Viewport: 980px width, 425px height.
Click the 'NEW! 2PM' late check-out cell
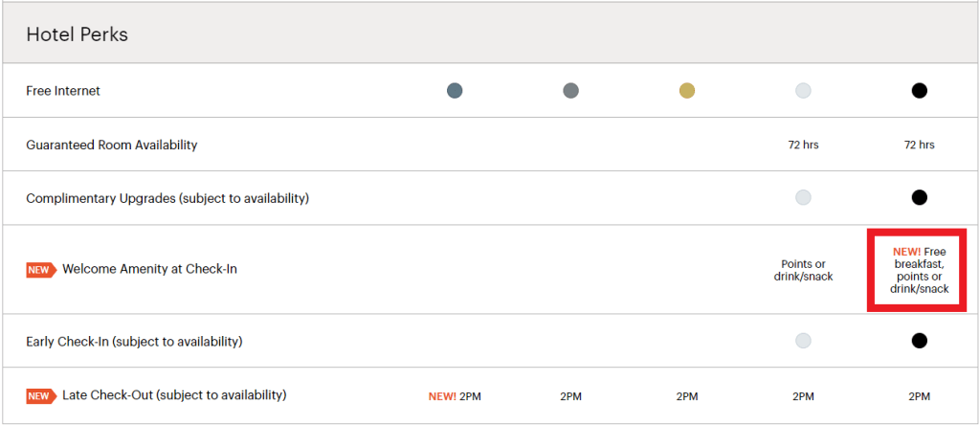click(455, 395)
